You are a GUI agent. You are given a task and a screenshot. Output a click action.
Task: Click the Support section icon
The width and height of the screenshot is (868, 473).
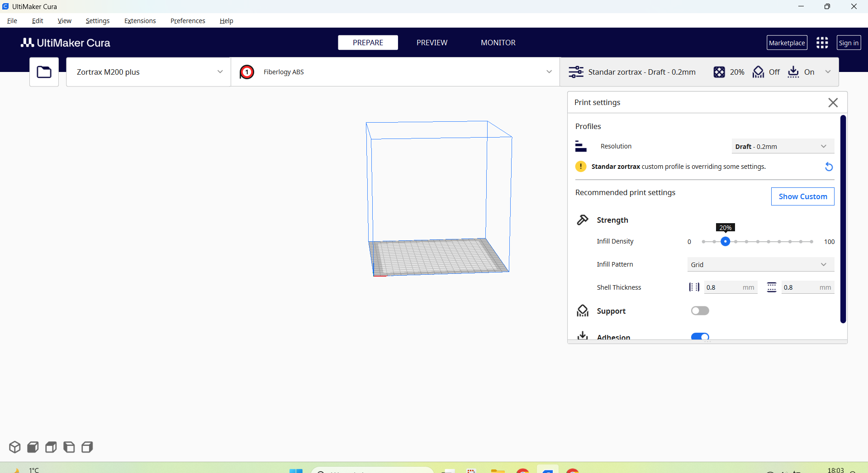click(x=583, y=311)
